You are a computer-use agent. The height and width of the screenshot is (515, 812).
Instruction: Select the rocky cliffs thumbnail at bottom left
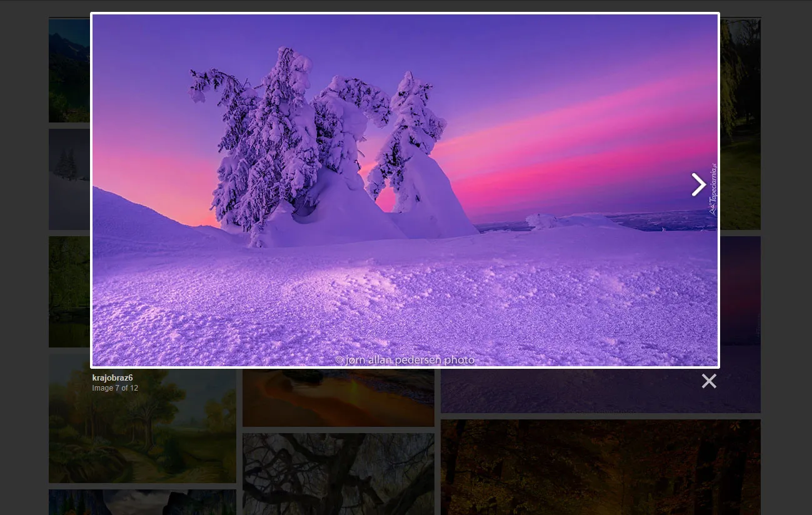coord(142,502)
